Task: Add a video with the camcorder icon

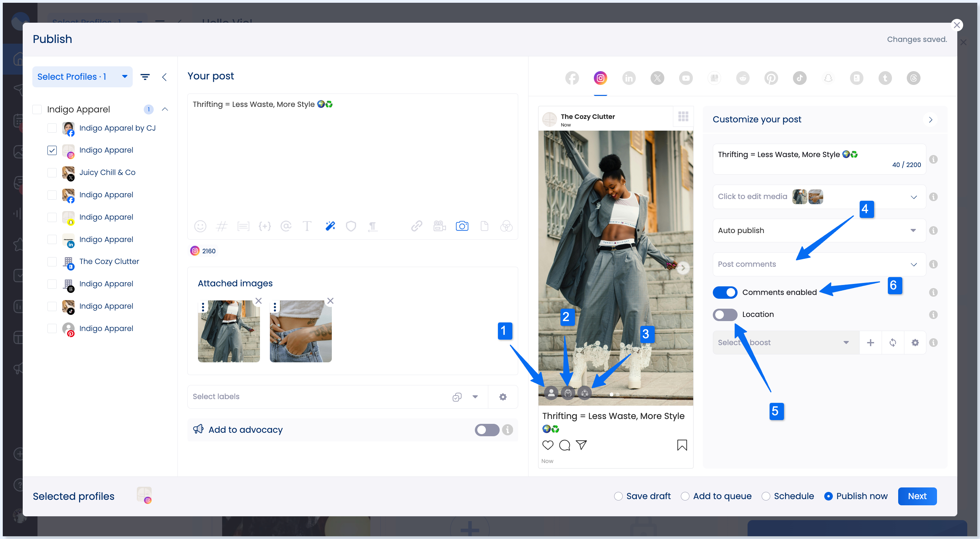Action: pos(439,226)
